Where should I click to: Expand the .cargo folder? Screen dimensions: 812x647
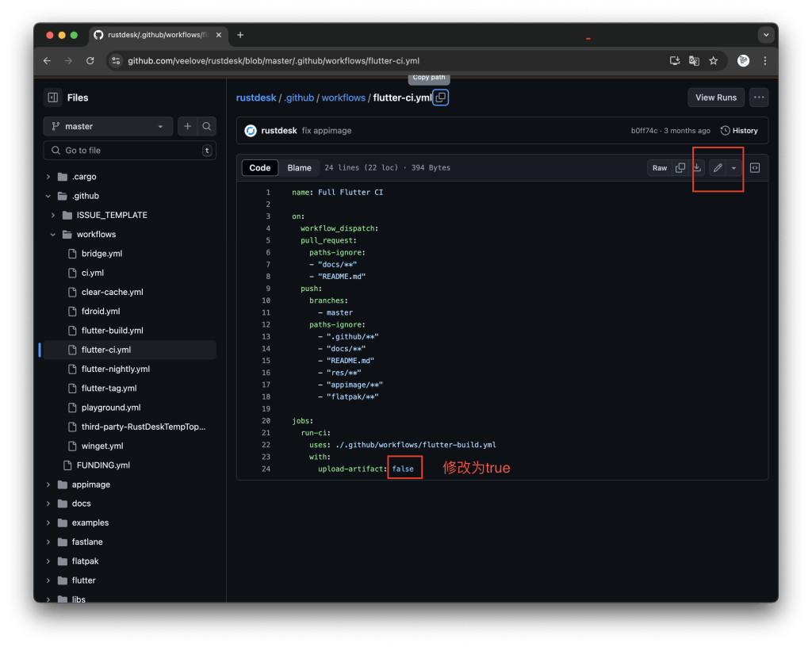[48, 177]
